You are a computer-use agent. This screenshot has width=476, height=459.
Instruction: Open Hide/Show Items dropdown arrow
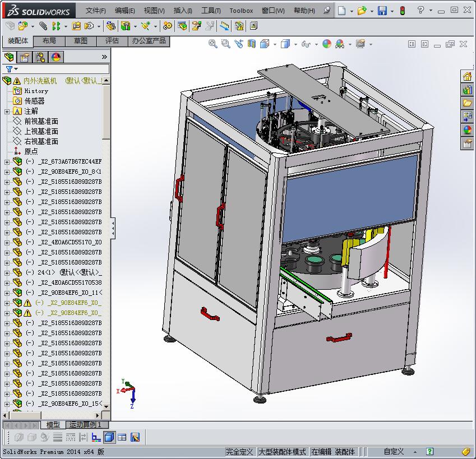(x=316, y=44)
